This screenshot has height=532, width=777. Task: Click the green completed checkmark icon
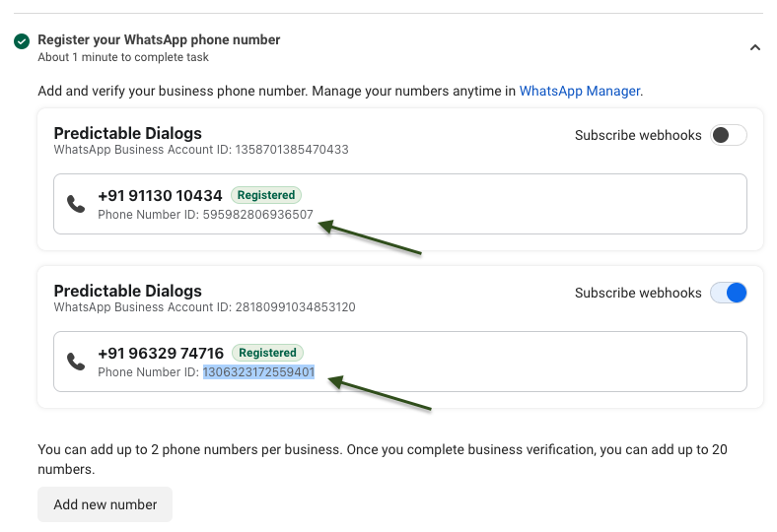[x=22, y=41]
